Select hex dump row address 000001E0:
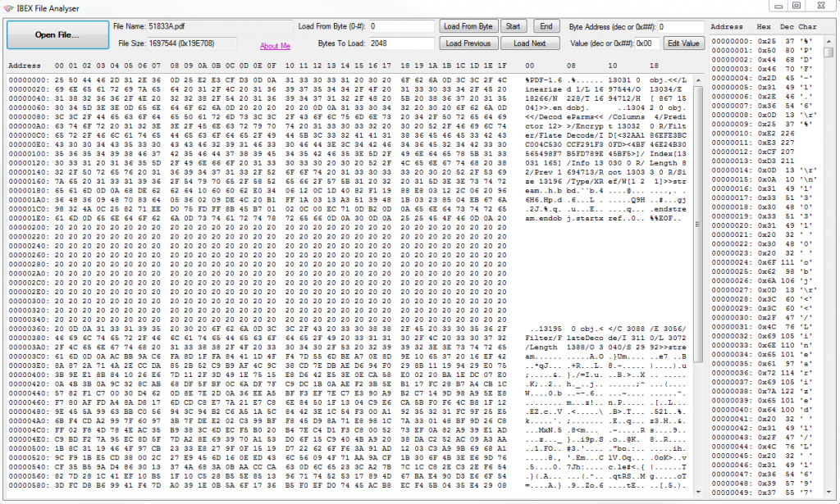The width and height of the screenshot is (840, 504). [x=28, y=218]
